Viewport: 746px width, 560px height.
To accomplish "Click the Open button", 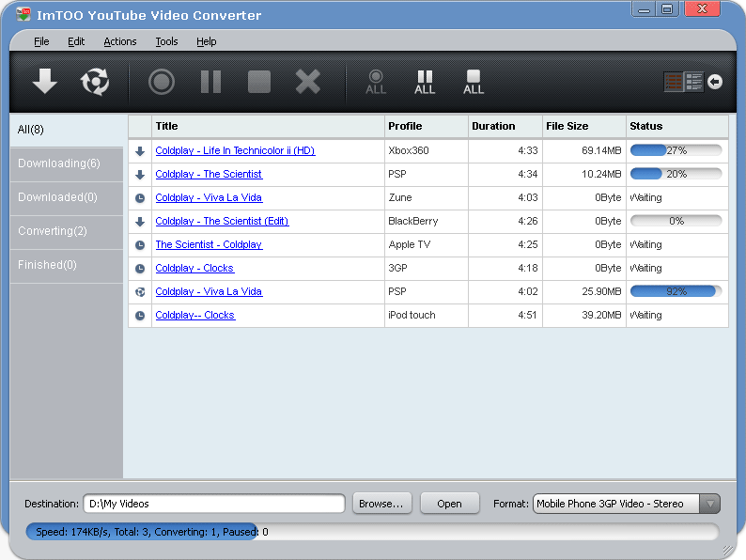I will [x=450, y=504].
